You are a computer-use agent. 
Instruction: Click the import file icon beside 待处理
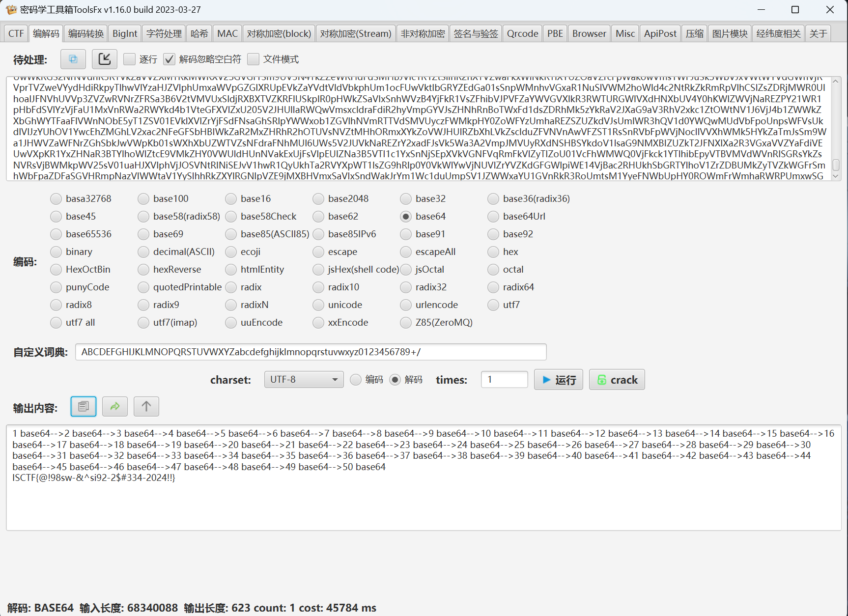(x=105, y=59)
